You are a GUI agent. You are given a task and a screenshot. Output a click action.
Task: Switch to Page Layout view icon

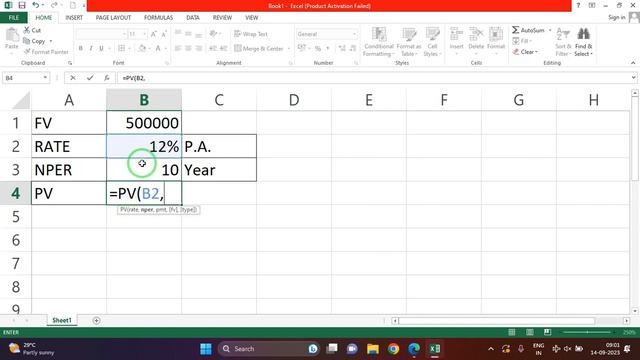click(529, 332)
